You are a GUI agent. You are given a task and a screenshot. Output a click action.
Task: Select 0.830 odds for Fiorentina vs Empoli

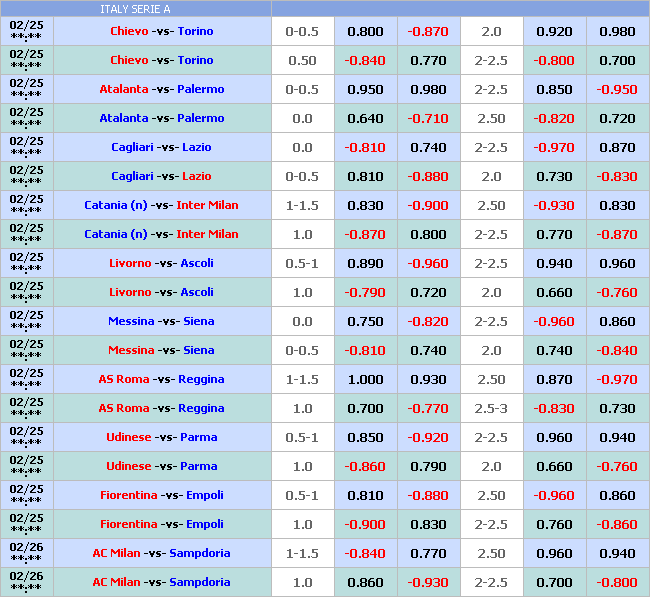pos(428,524)
